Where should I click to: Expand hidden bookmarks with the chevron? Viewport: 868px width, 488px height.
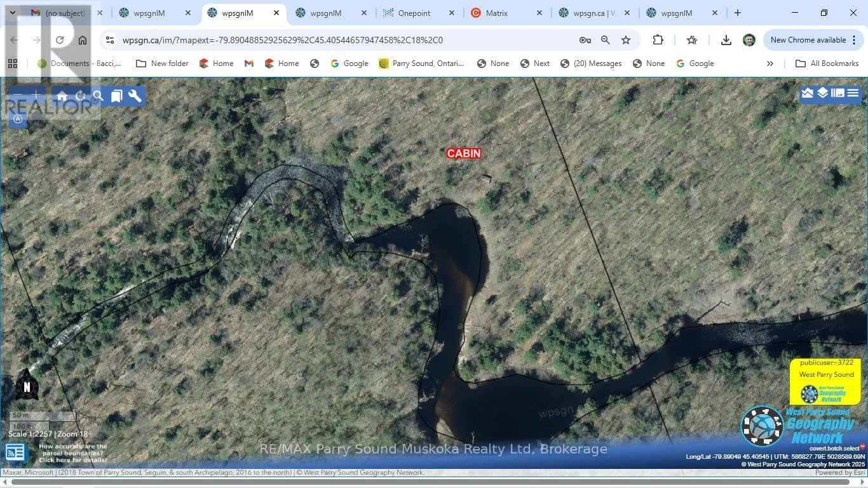tap(770, 64)
